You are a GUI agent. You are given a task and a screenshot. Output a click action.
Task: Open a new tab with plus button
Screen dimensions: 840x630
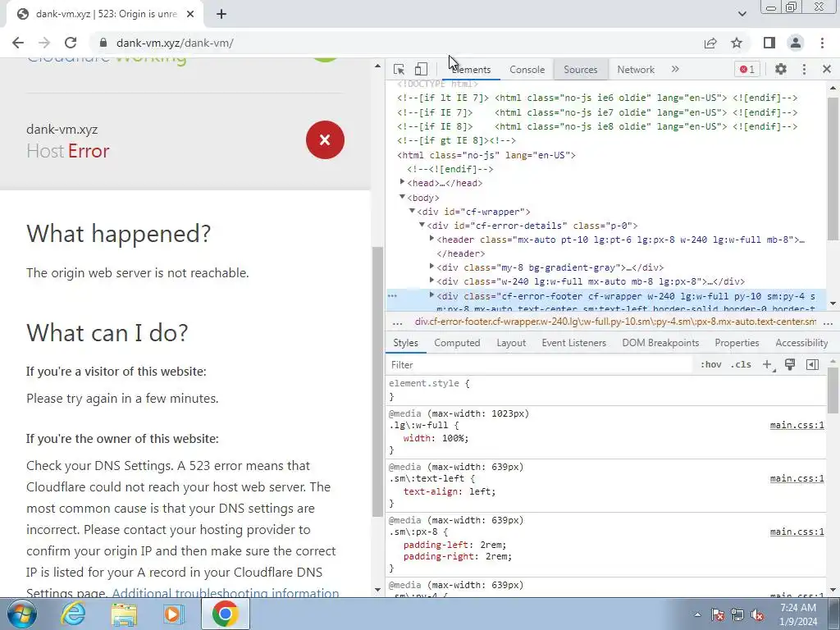[221, 14]
